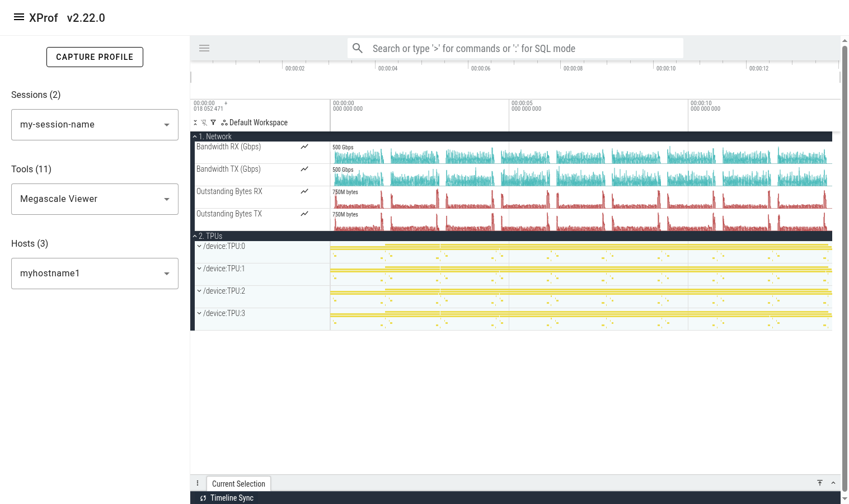Open the Default Workspace selector
Image resolution: width=849 pixels, height=504 pixels.
click(255, 123)
